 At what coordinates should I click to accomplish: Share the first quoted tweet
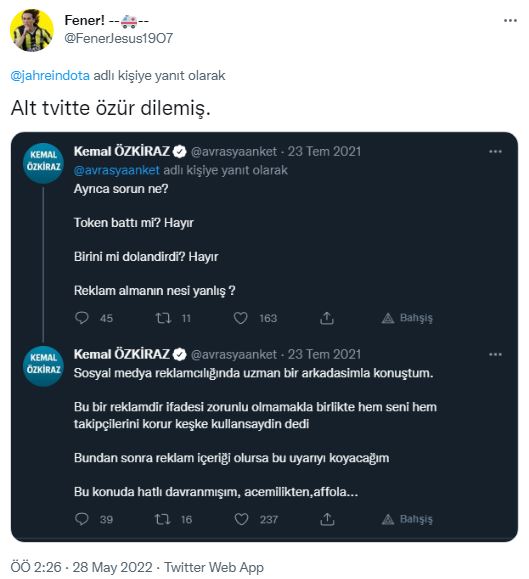tap(327, 318)
